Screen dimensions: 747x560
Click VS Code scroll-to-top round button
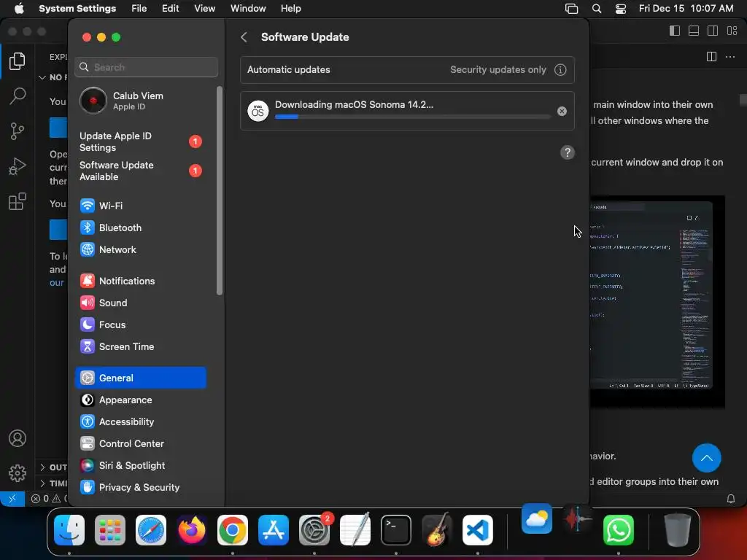coord(706,458)
